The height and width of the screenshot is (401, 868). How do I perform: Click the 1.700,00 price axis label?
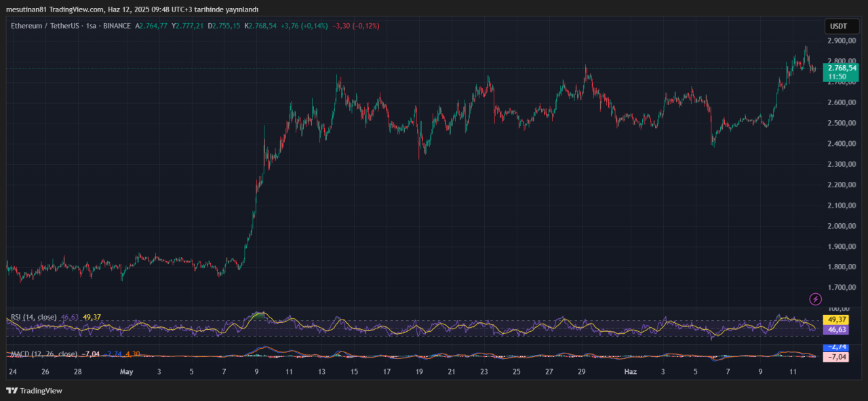pos(842,287)
